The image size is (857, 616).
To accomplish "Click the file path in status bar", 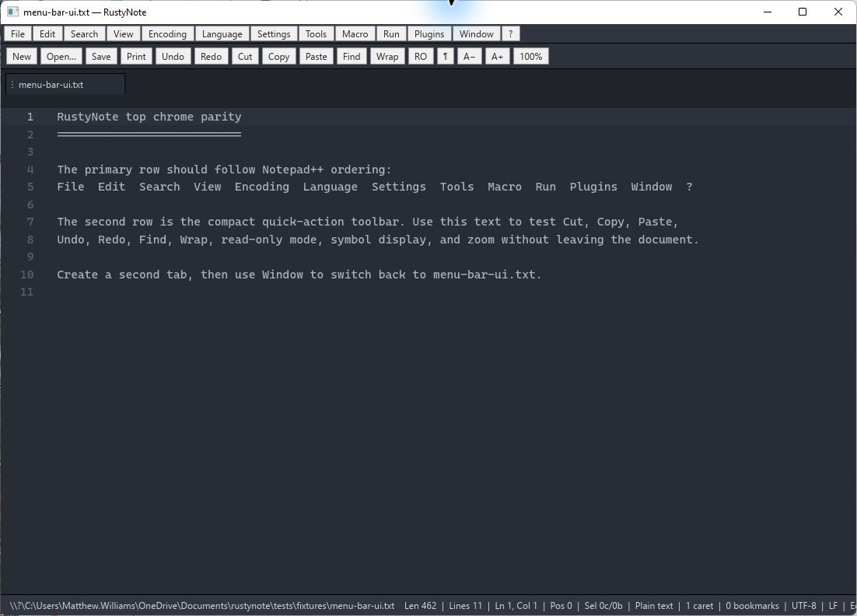I will click(202, 606).
